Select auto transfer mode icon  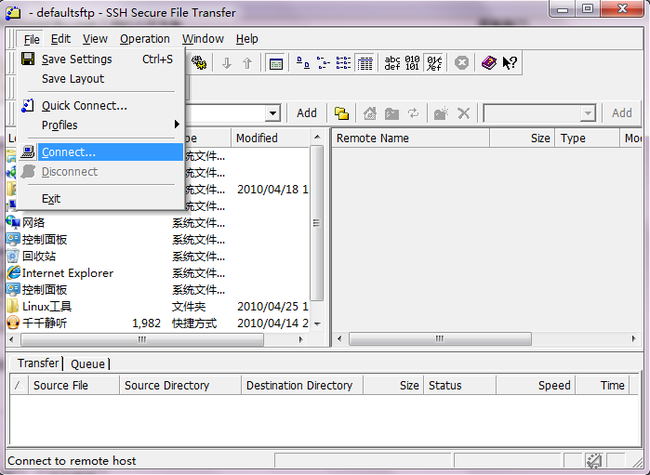pyautogui.click(x=434, y=63)
